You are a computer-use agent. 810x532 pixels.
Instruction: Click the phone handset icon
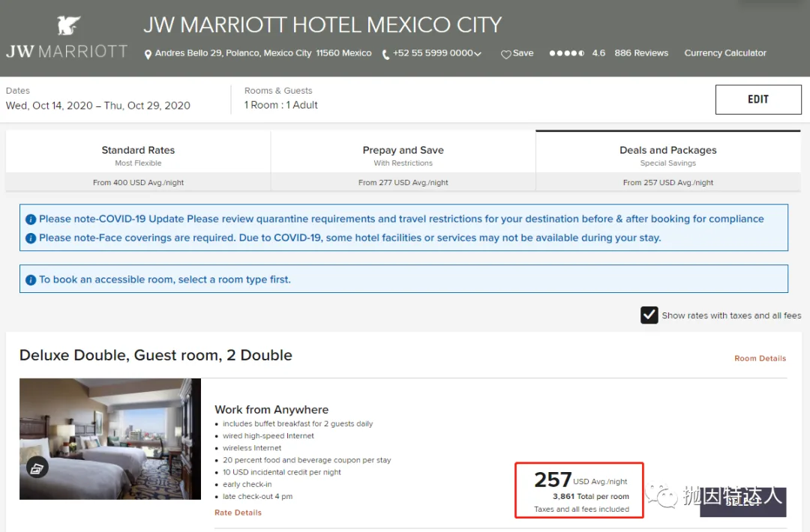385,54
